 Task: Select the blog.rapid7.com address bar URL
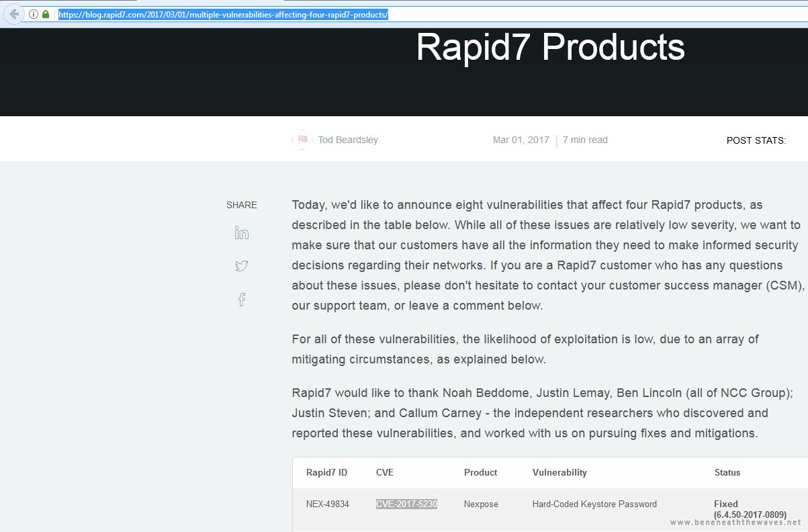[x=223, y=14]
